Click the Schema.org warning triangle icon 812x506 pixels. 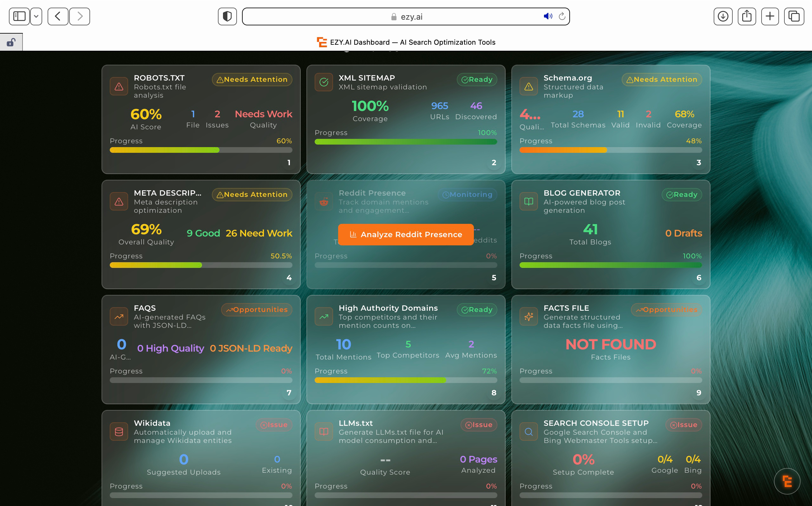click(528, 86)
